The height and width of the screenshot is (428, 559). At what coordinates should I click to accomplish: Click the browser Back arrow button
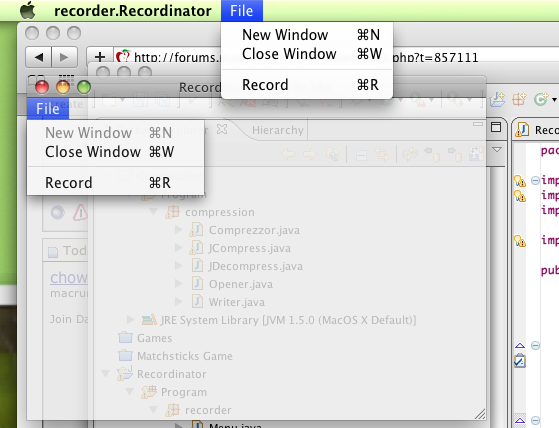click(x=39, y=57)
